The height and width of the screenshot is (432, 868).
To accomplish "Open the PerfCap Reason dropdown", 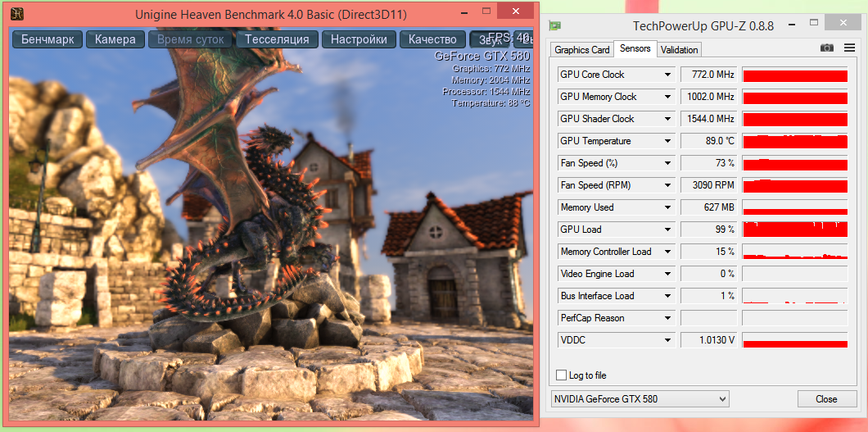I will click(667, 318).
